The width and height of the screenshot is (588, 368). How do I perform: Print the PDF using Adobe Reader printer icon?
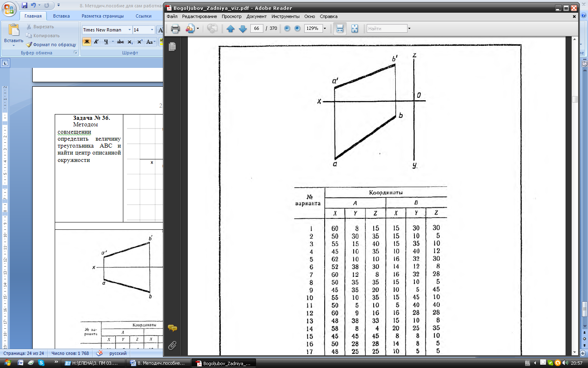point(176,29)
